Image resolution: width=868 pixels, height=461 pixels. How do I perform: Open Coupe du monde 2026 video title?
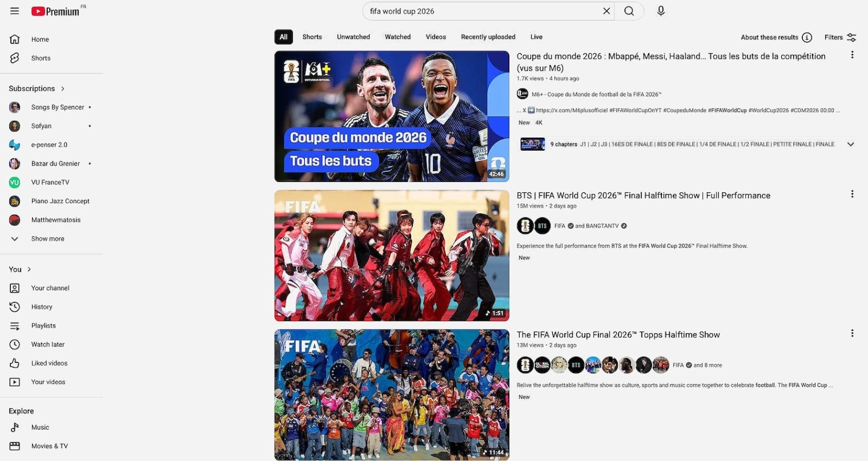[671, 62]
